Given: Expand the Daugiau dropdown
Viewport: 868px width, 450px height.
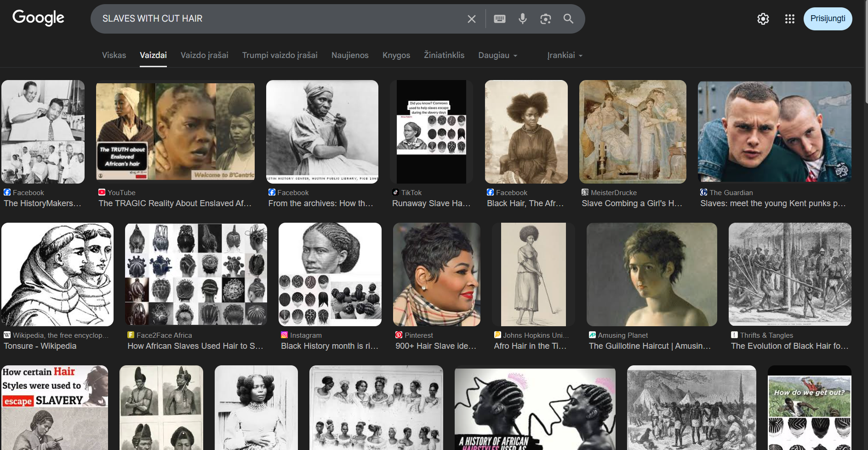Looking at the screenshot, I should (498, 55).
